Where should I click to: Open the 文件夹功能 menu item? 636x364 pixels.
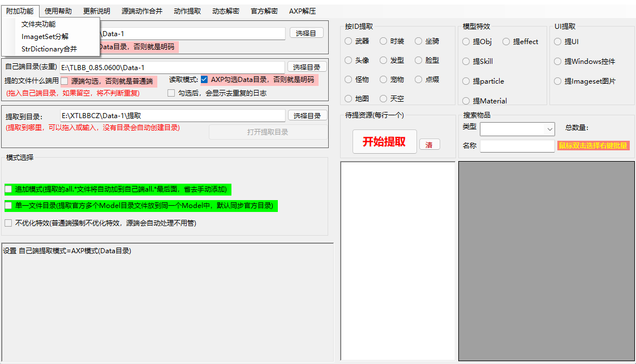(x=38, y=24)
